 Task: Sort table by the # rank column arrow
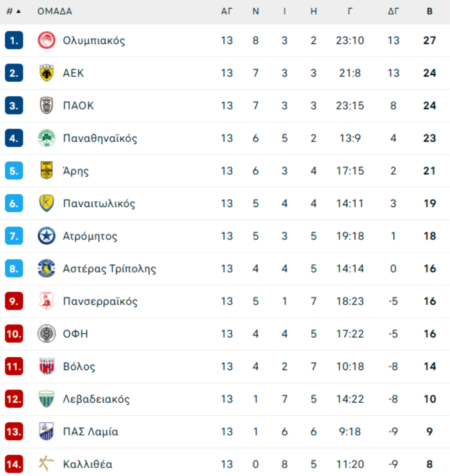[18, 11]
